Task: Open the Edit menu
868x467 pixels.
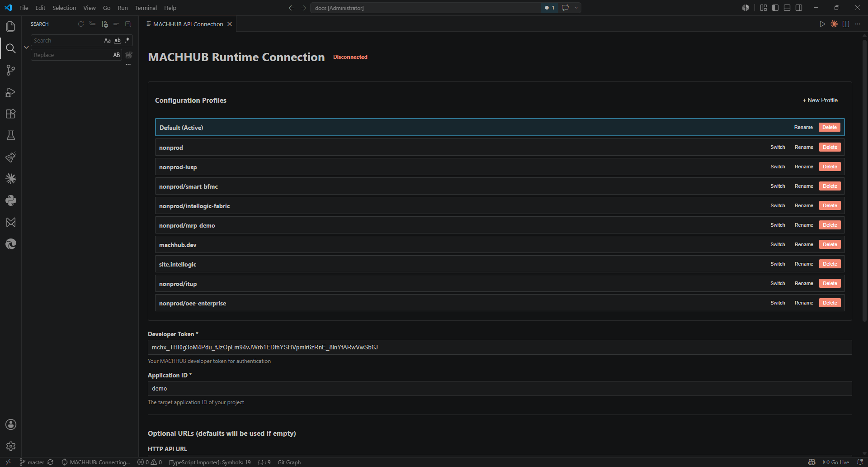Action: 40,8
